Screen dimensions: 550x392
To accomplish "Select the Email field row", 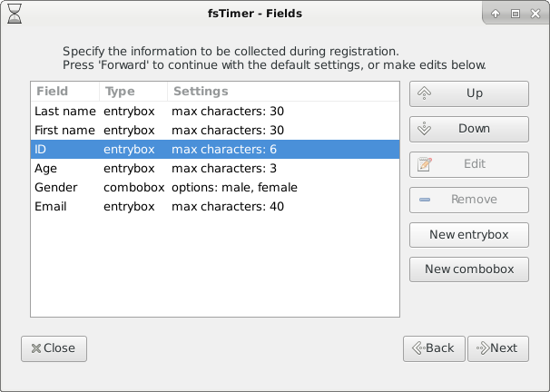I will [x=215, y=206].
